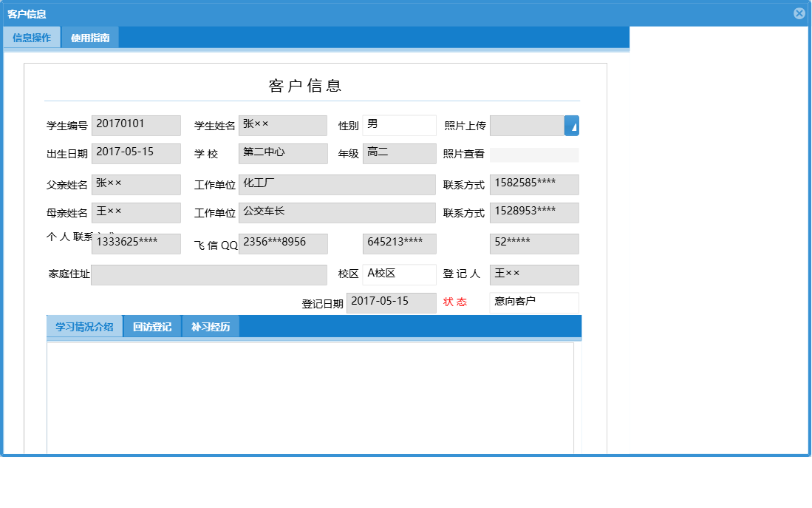Click inside the large notes text area
Screen dimensions: 812x508
[x=310, y=392]
